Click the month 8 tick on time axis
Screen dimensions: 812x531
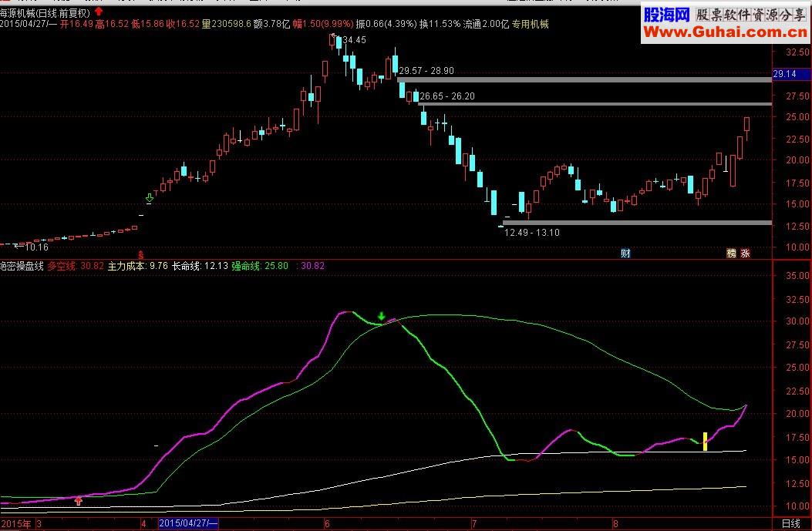coord(615,524)
